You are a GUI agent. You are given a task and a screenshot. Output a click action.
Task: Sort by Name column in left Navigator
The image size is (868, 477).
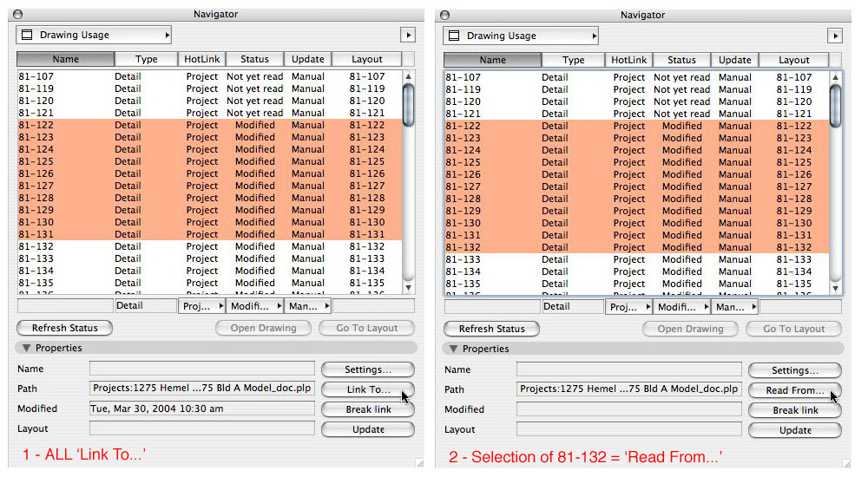point(65,59)
